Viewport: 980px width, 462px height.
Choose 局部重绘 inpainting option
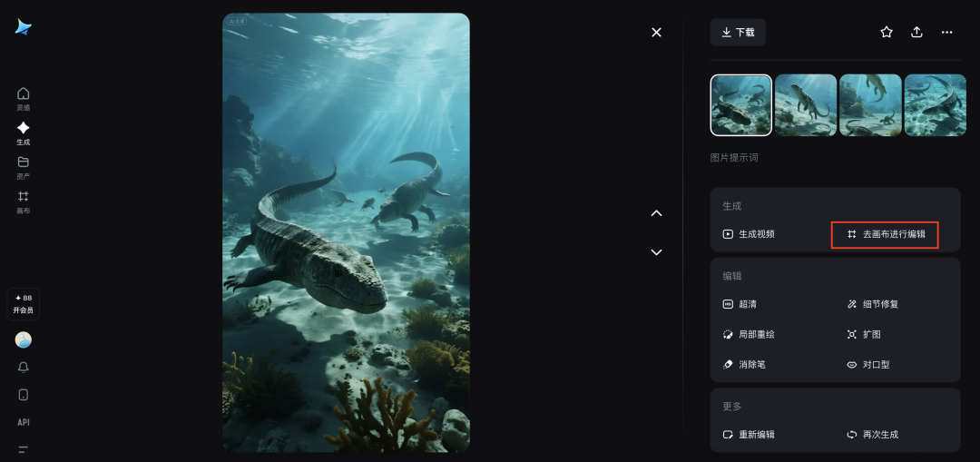(749, 334)
